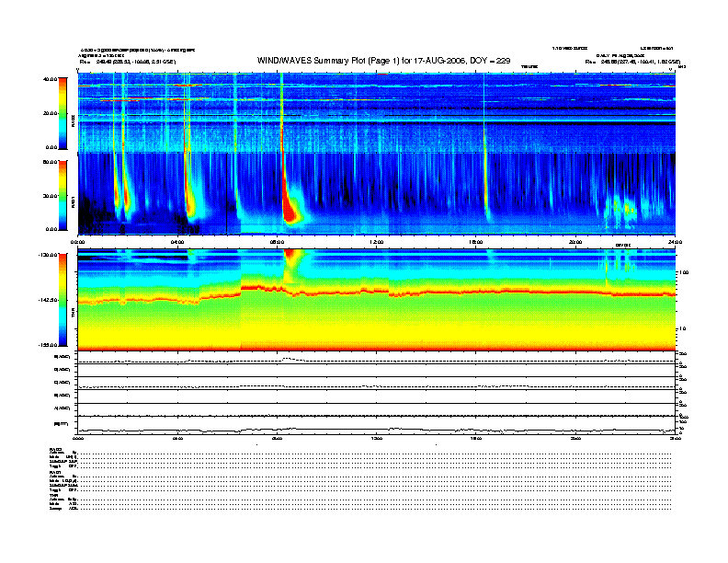Click the 04:00 time tick below the RAD1 panel
Viewport: 728px width, 563px height.
[x=177, y=242]
